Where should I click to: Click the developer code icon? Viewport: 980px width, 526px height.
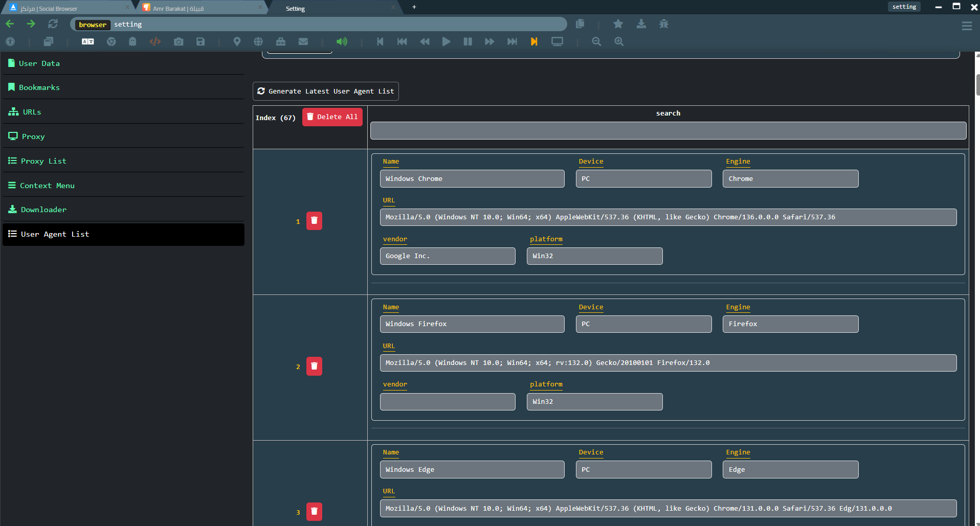click(155, 41)
